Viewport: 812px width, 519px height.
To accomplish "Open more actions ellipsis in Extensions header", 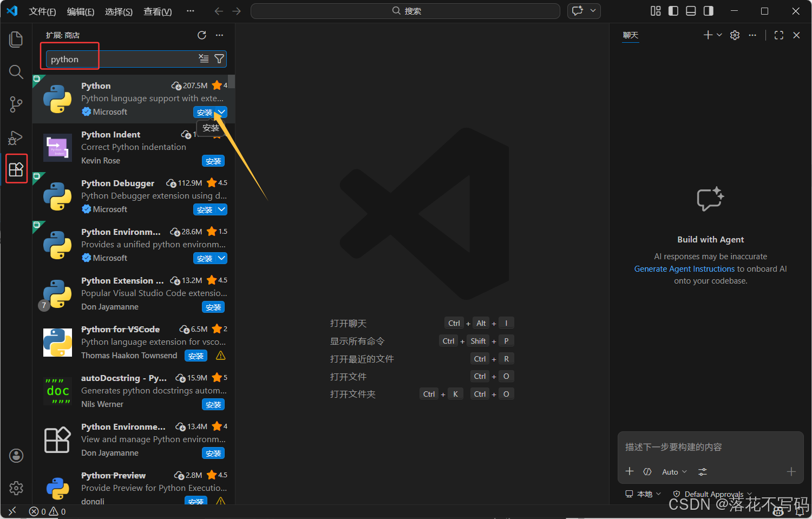I will (x=219, y=35).
